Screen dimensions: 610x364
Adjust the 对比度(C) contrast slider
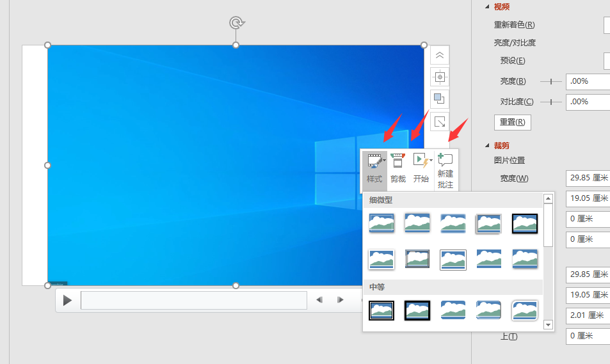tap(551, 102)
